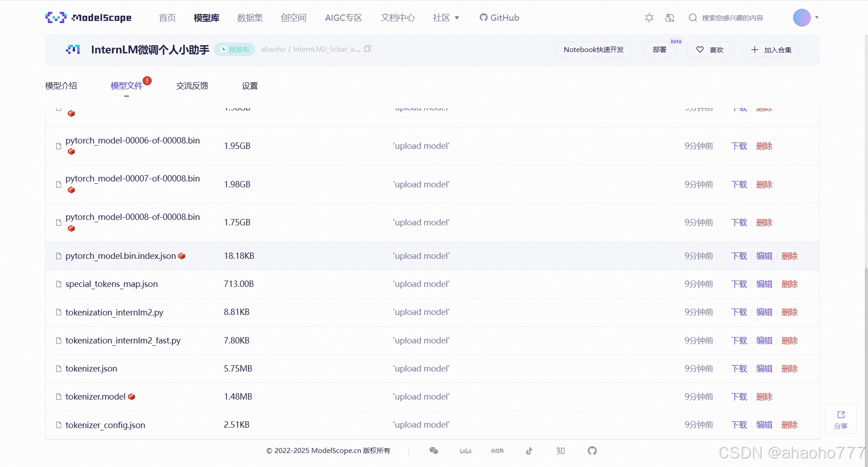Click the WeChat icon in footer
Screen dimensions: 868x467
click(x=434, y=451)
